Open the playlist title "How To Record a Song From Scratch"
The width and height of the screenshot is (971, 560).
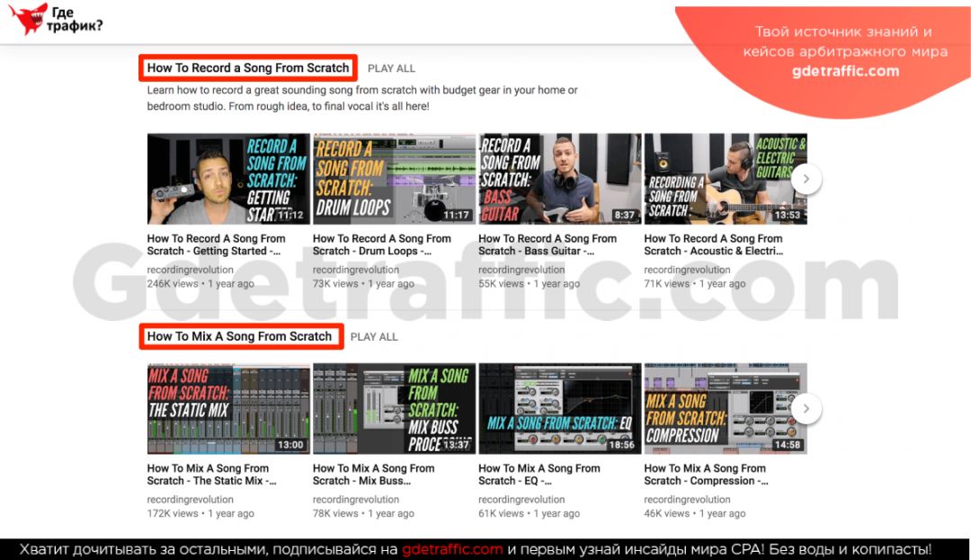[x=248, y=67]
